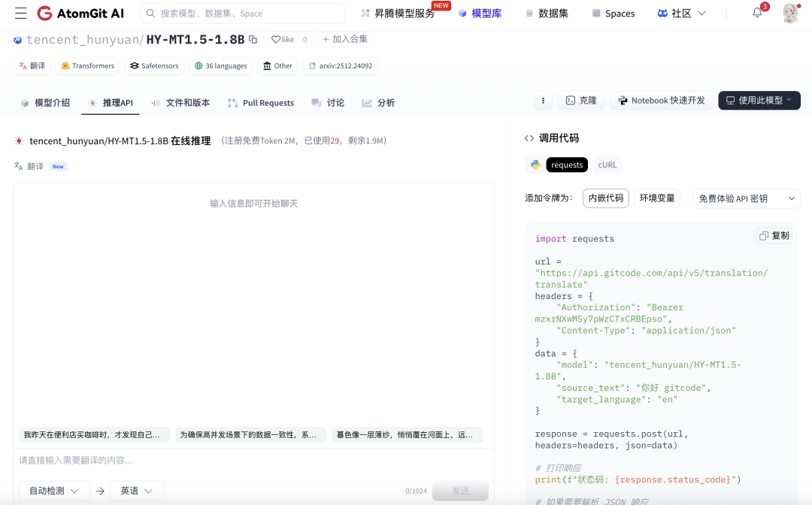Click the 翻译 icon above chat area

[x=18, y=166]
